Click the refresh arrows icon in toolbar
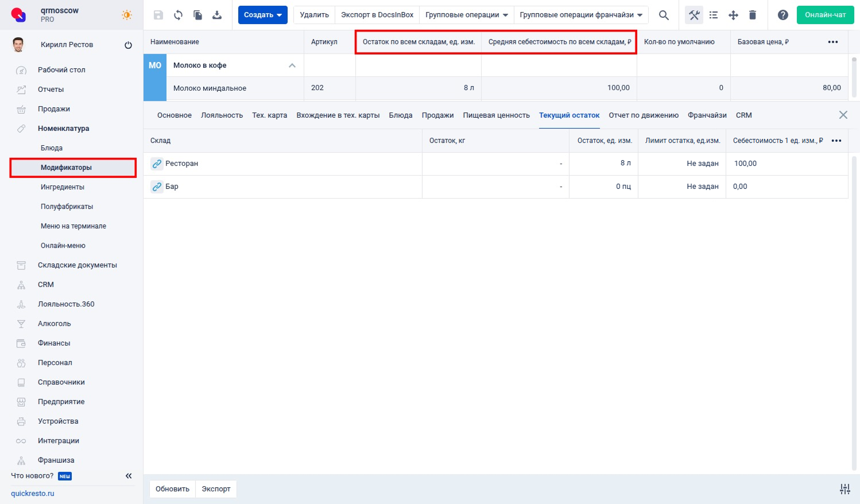The width and height of the screenshot is (860, 504). click(178, 15)
